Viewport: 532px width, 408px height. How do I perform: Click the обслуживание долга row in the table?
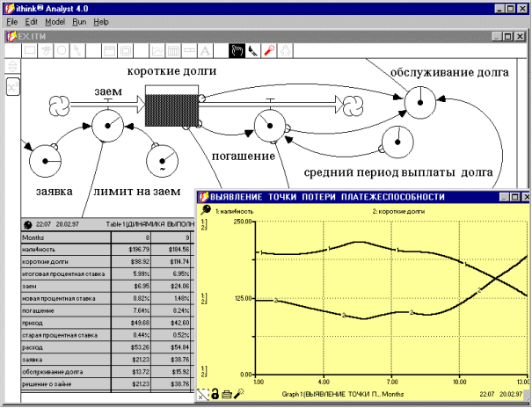[x=108, y=372]
